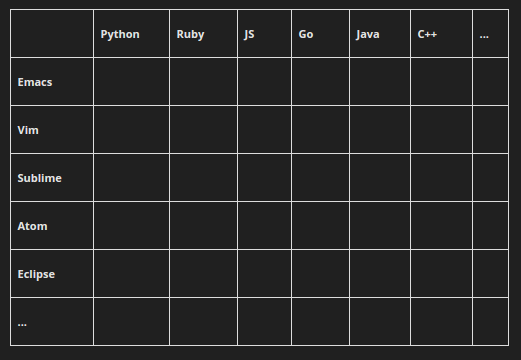Select the Vim and C++ cell
521x360 pixels.
pos(441,130)
